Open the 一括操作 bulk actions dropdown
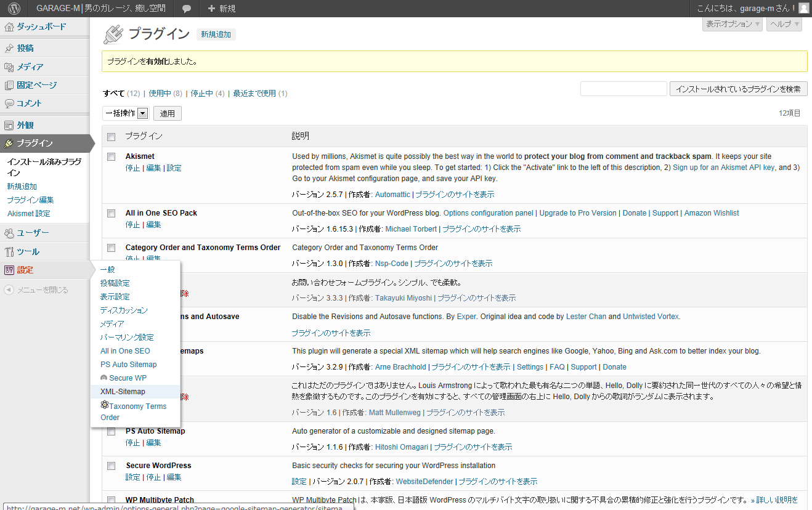The width and height of the screenshot is (812, 510). coord(126,113)
